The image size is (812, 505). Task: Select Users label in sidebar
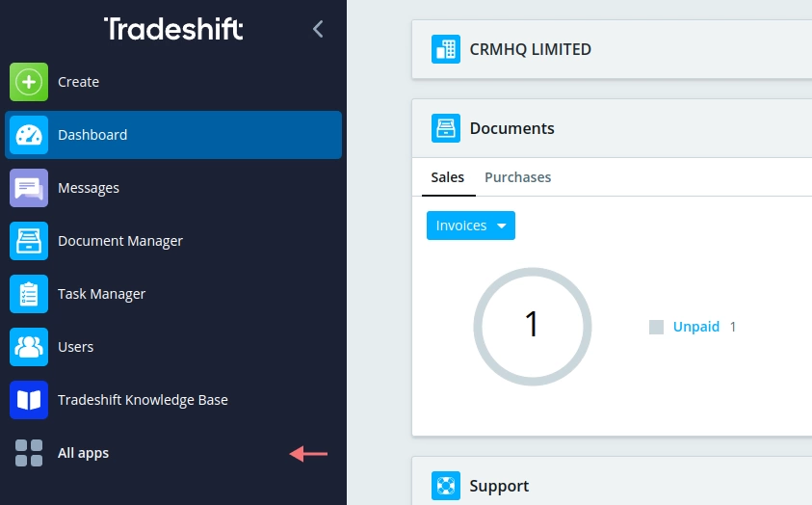point(75,347)
